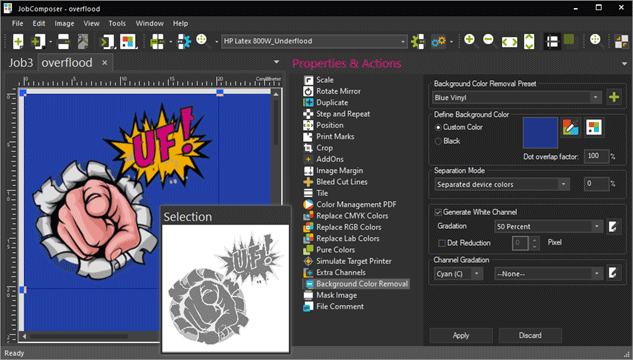The width and height of the screenshot is (633, 360).
Task: Select the Custom Color radio button
Action: [x=438, y=127]
